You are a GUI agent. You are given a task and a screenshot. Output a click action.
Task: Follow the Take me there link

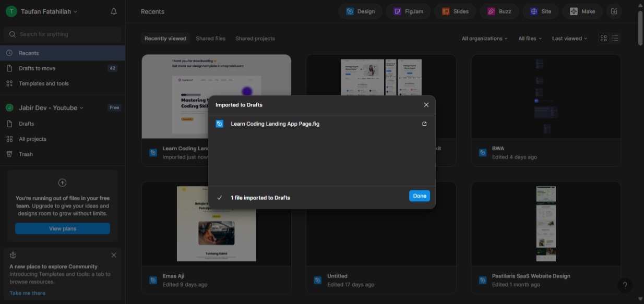pos(28,293)
